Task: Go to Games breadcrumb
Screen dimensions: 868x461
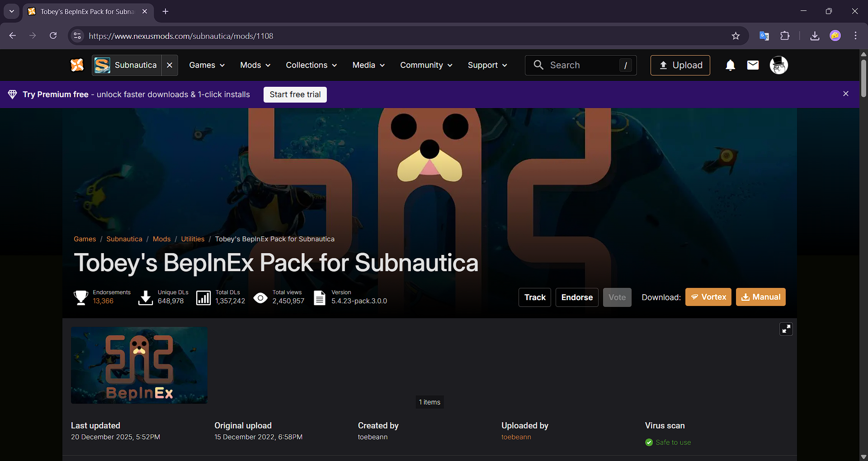Action: [85, 239]
